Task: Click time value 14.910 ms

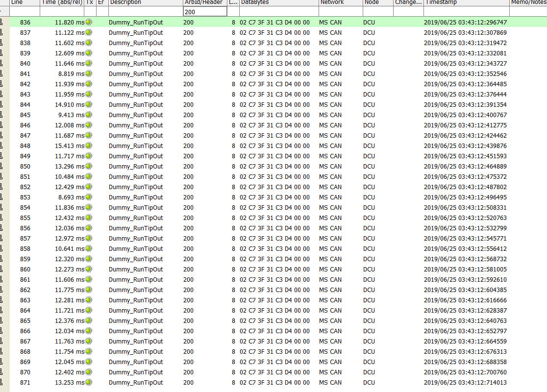Action: click(x=70, y=105)
